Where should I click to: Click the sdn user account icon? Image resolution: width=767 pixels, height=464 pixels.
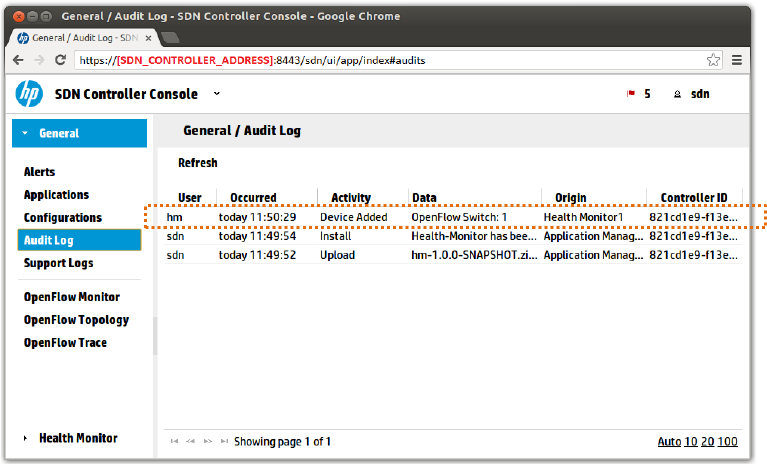point(677,94)
